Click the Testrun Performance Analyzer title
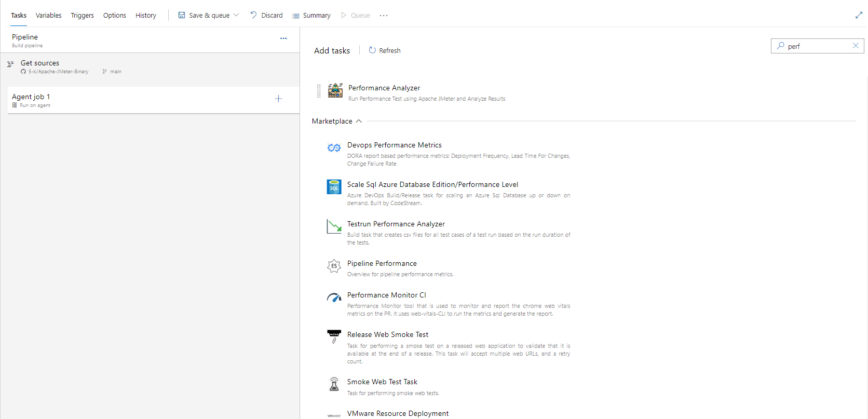The height and width of the screenshot is (419, 868). tap(396, 224)
